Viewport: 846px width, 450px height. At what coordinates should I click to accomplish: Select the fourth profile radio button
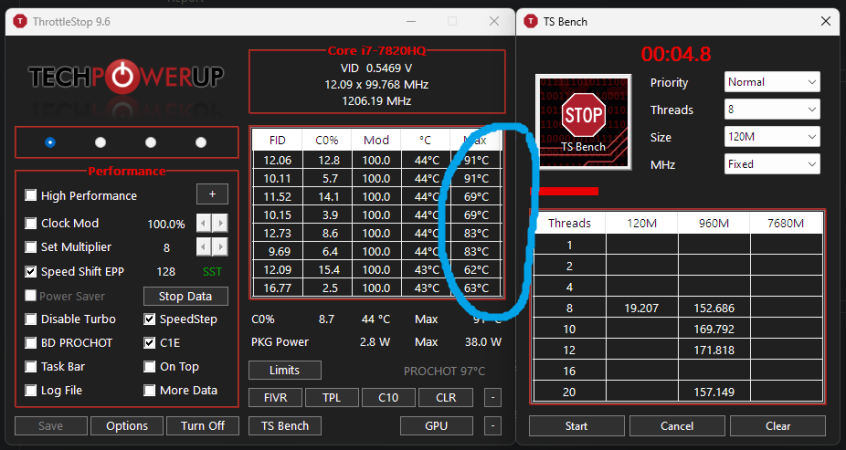pos(201,142)
